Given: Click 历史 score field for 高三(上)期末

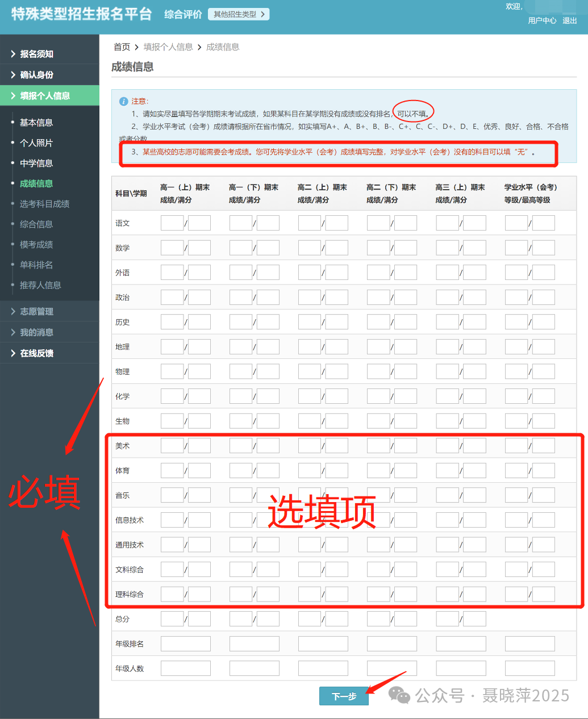Looking at the screenshot, I should (448, 322).
